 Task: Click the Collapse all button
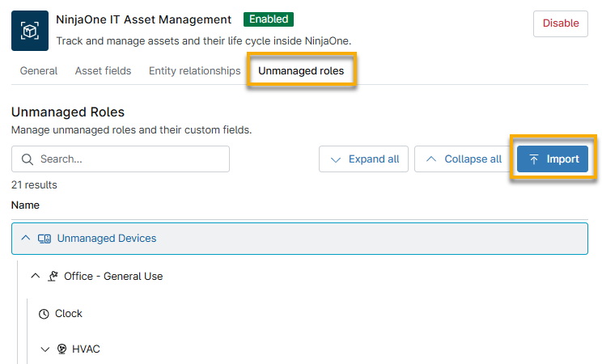coord(464,159)
